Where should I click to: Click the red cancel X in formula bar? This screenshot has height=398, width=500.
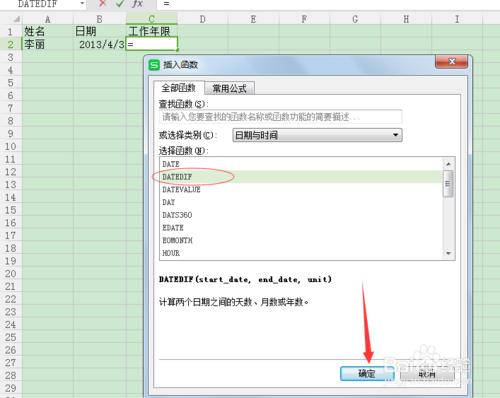tap(103, 4)
